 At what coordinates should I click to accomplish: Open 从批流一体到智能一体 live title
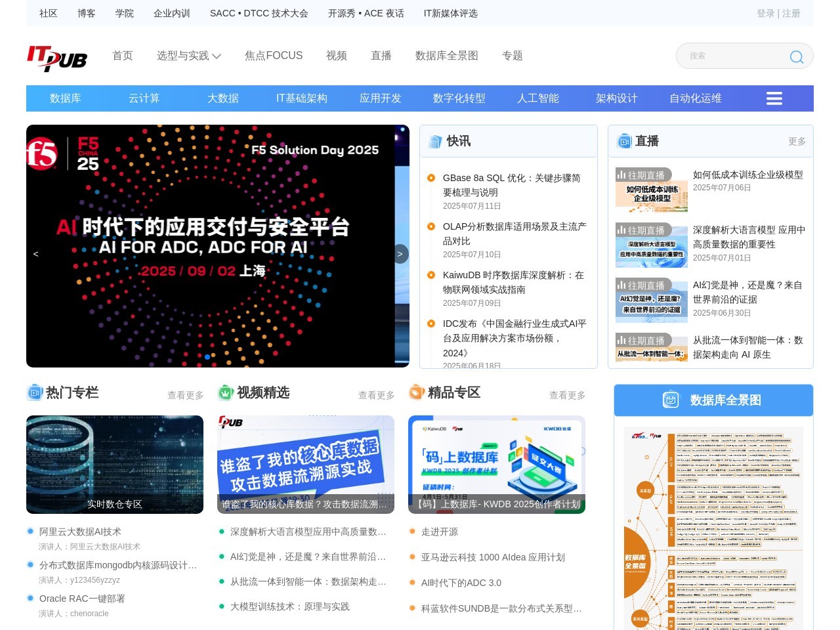748,347
